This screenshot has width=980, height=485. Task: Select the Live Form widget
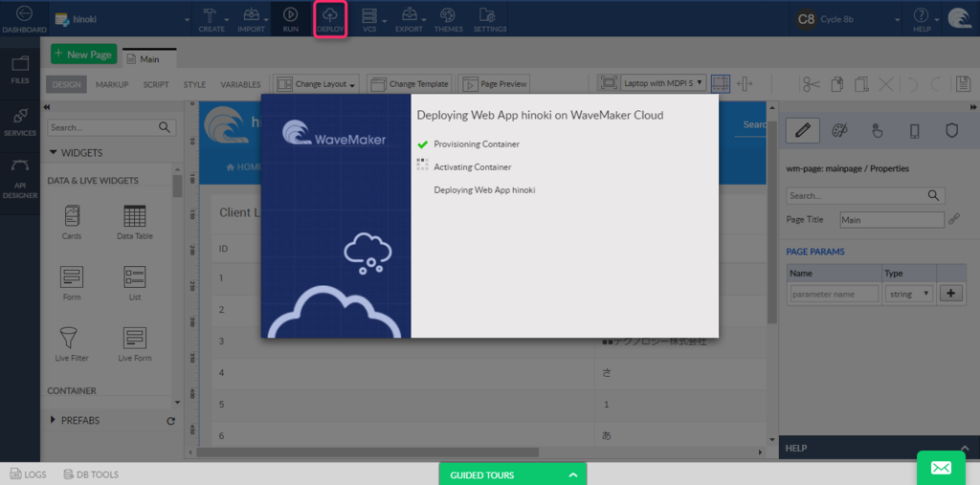pos(134,343)
